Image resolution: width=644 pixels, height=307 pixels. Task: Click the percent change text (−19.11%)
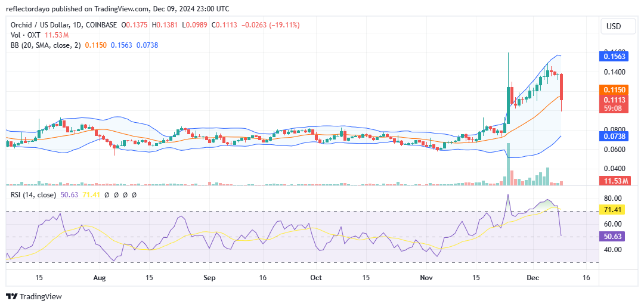pyautogui.click(x=284, y=25)
